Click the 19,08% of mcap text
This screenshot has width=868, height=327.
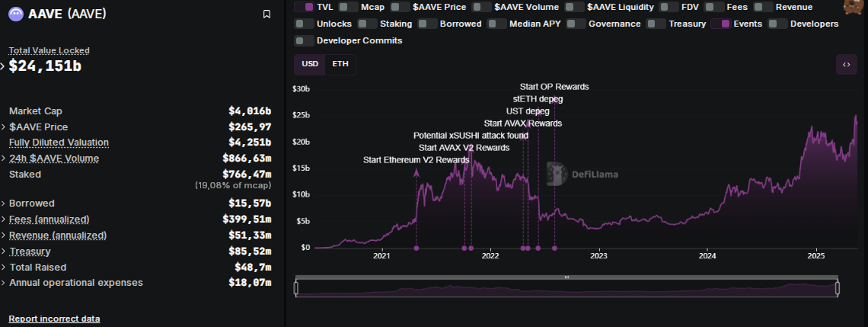click(233, 185)
